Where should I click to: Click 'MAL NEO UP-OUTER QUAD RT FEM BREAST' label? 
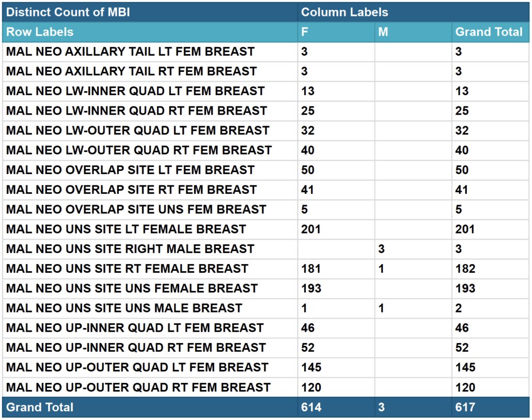[x=138, y=387]
